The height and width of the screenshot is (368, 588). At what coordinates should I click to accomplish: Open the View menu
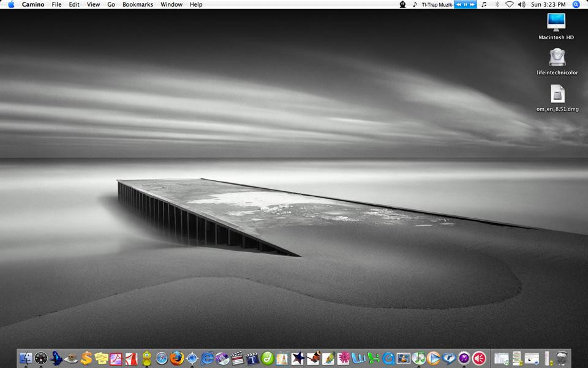coord(93,4)
